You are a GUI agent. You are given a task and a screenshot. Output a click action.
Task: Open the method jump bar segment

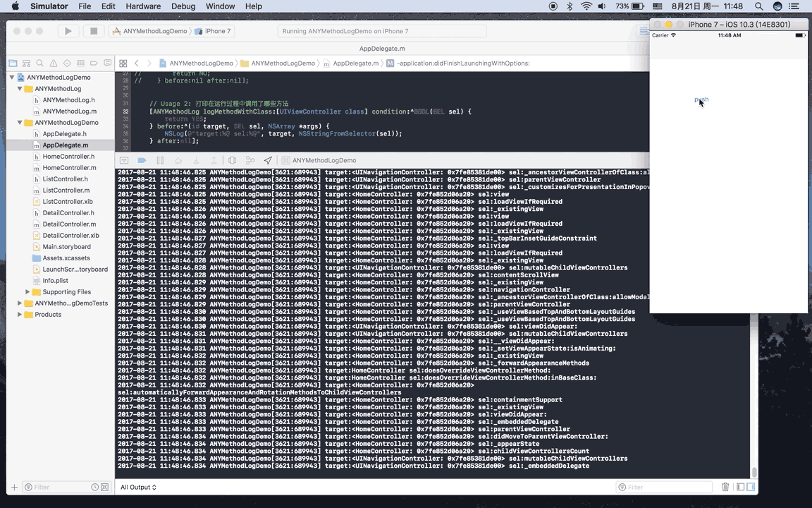(457, 64)
